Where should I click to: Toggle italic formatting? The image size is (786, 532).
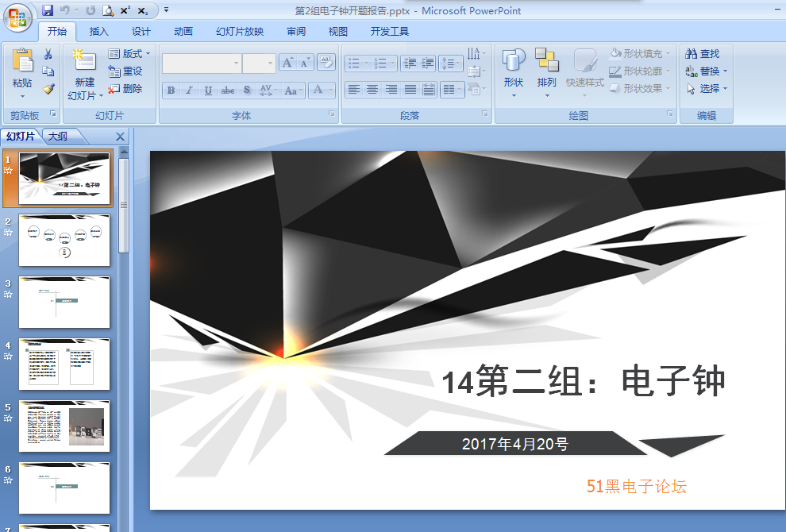tap(189, 91)
